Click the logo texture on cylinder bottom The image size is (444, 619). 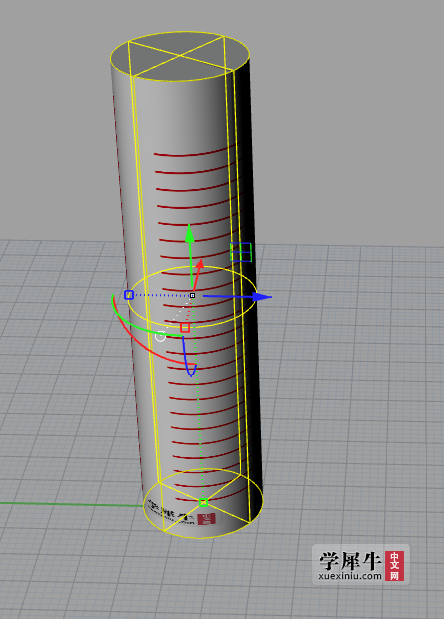click(182, 513)
